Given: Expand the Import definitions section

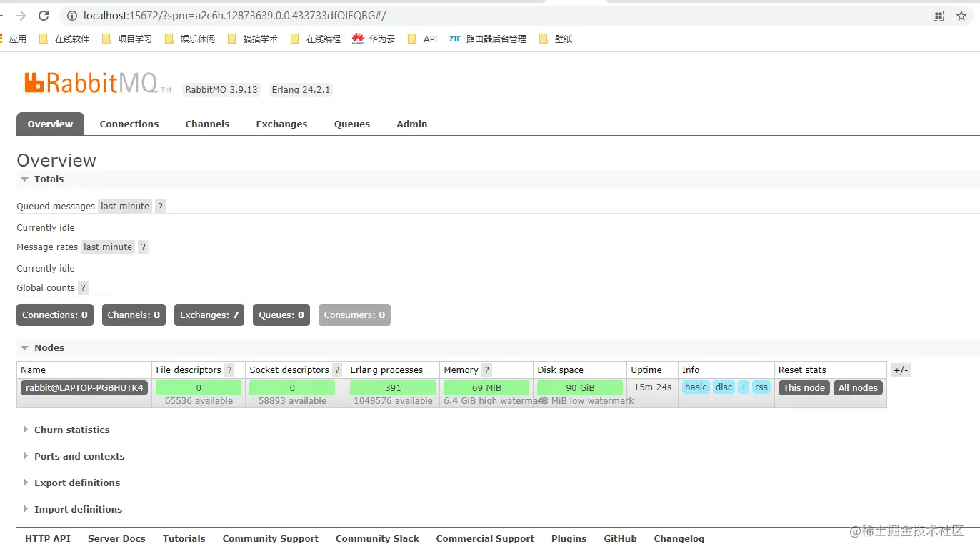Looking at the screenshot, I should pos(72,509).
